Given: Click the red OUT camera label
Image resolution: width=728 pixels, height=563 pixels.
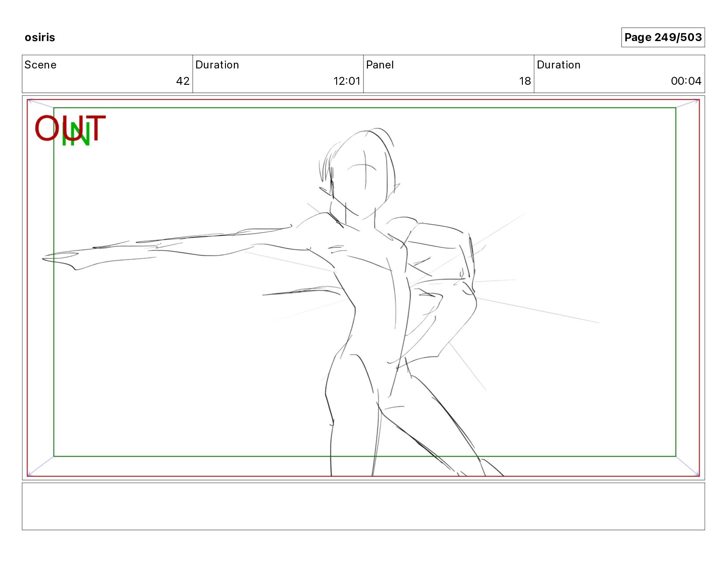Looking at the screenshot, I should coord(70,128).
